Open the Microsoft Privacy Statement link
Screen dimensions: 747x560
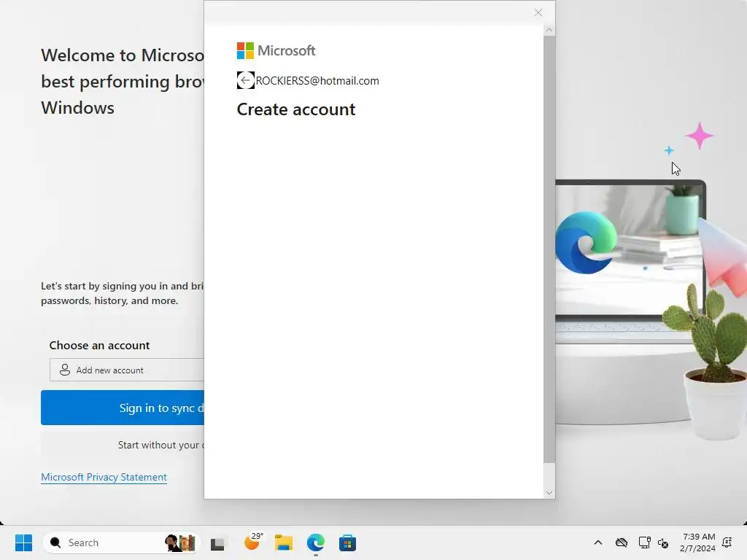click(104, 477)
